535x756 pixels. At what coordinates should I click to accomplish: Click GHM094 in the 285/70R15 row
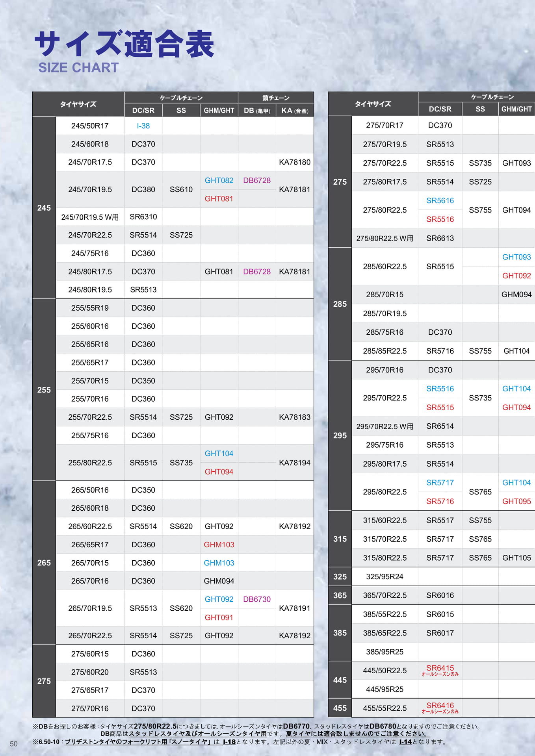pyautogui.click(x=516, y=295)
